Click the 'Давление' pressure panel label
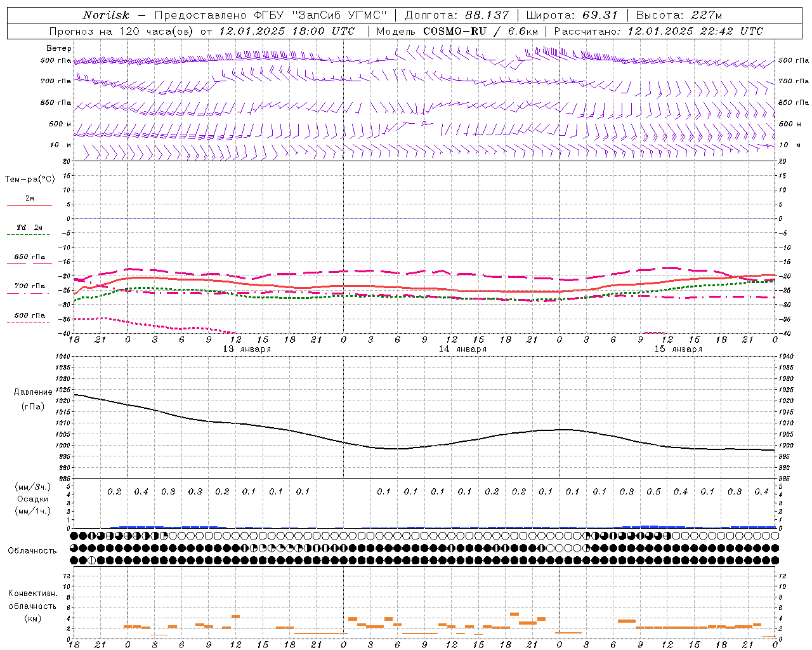Screen dimensions: 812x650 coord(33,392)
